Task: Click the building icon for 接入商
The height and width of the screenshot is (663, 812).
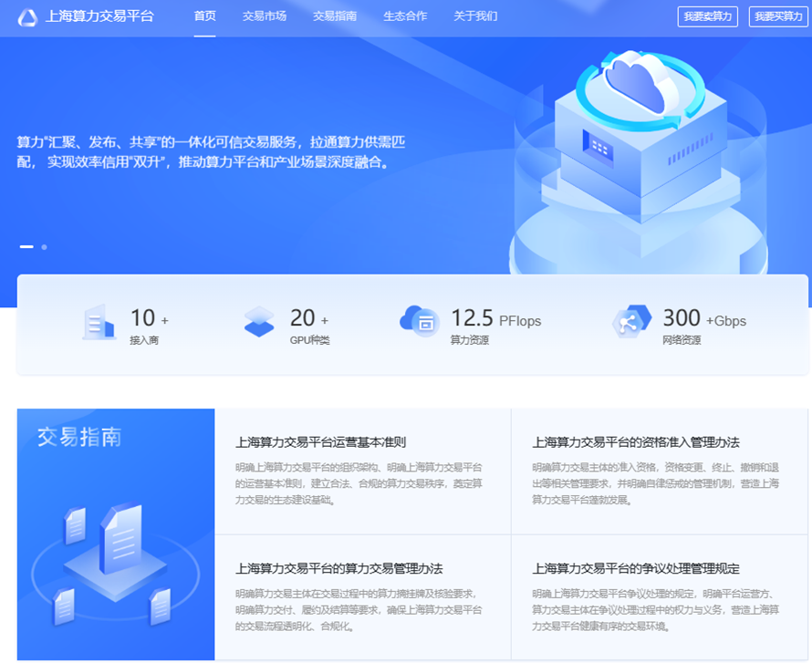Action: 99,322
